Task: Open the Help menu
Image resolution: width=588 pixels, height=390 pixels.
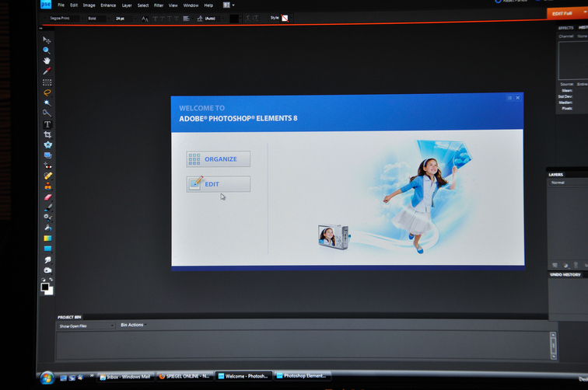Action: coord(208,5)
